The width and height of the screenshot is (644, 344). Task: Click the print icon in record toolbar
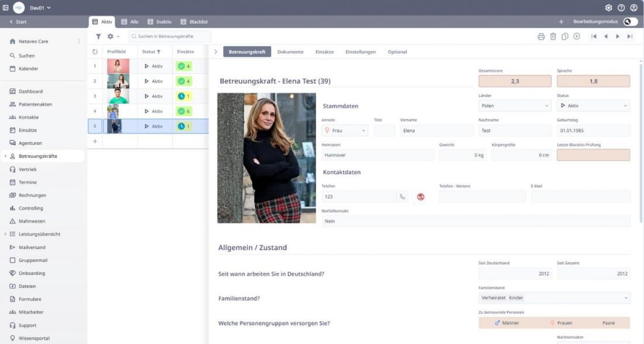pos(541,36)
